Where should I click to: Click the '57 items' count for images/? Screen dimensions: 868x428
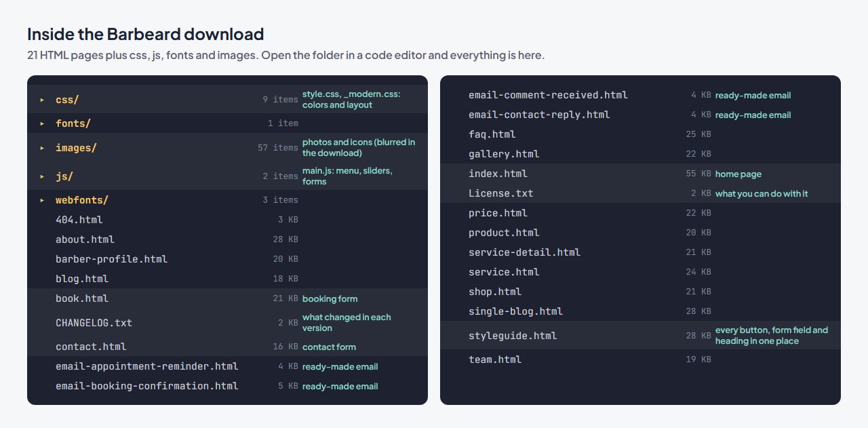click(x=278, y=148)
